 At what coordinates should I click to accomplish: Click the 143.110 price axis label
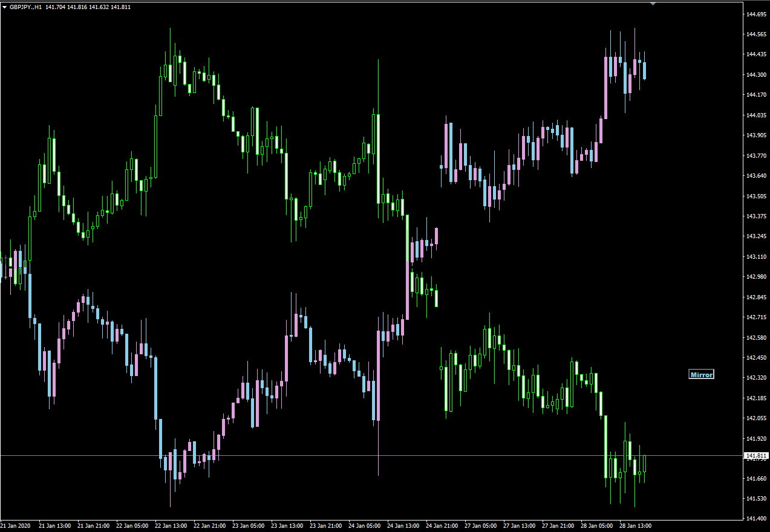(x=757, y=256)
